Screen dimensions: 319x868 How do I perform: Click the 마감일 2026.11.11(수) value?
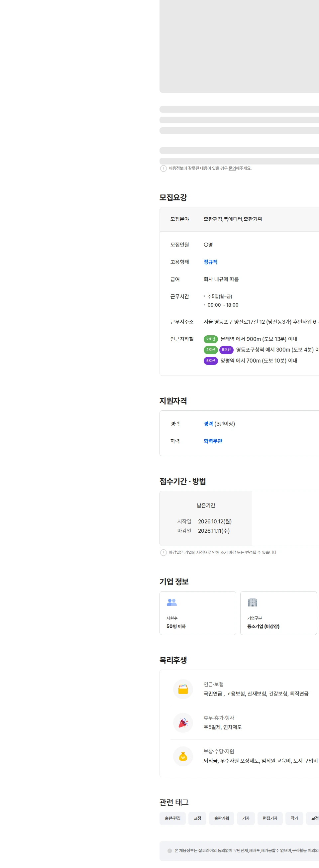(x=214, y=531)
